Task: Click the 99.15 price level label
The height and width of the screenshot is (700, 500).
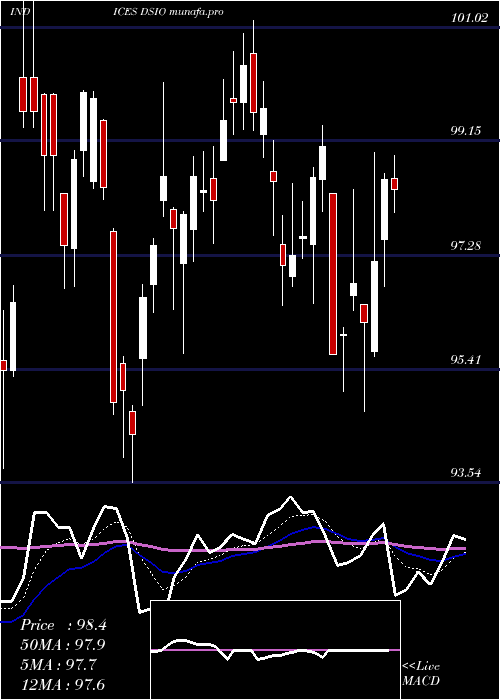Action: click(x=466, y=131)
